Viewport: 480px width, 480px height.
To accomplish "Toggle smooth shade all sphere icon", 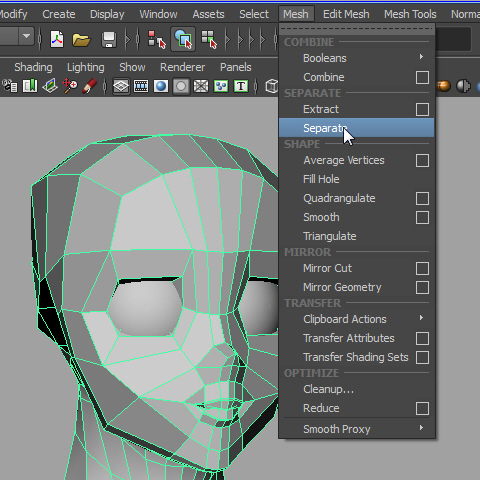I will click(161, 86).
